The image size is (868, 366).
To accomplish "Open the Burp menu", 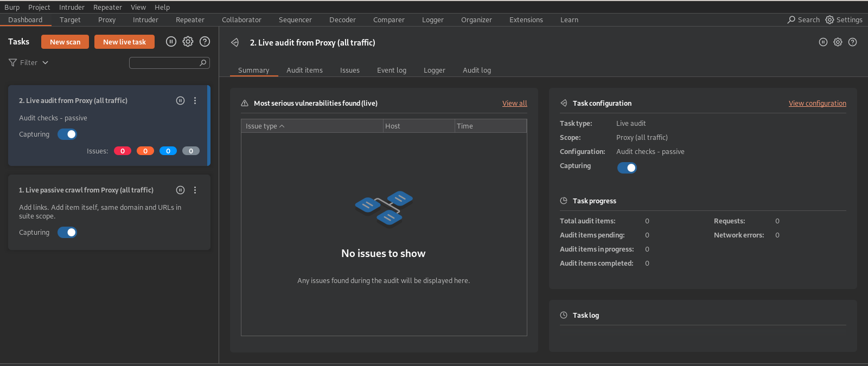I will coord(12,7).
